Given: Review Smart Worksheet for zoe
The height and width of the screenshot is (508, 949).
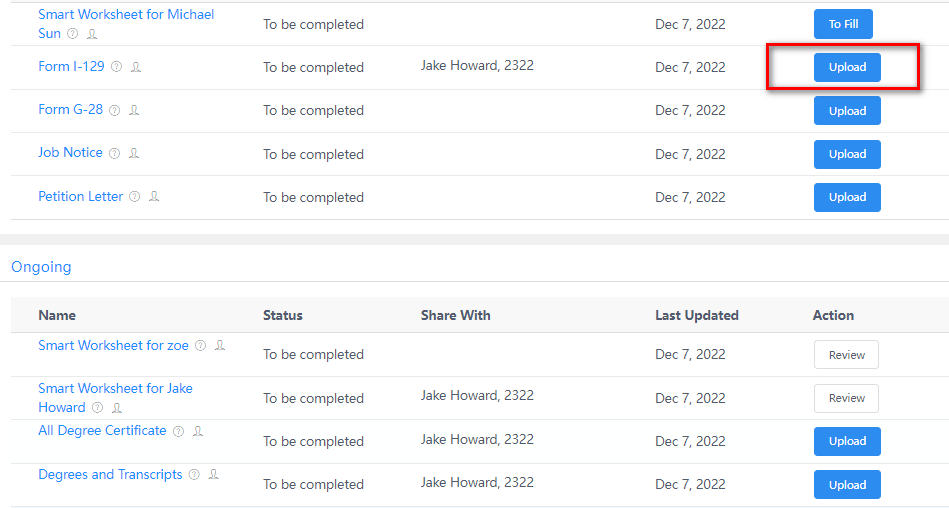Looking at the screenshot, I should pos(846,355).
